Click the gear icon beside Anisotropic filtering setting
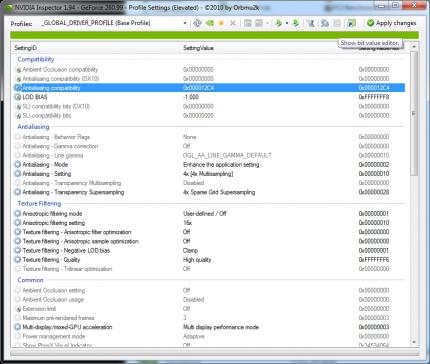 click(x=18, y=223)
